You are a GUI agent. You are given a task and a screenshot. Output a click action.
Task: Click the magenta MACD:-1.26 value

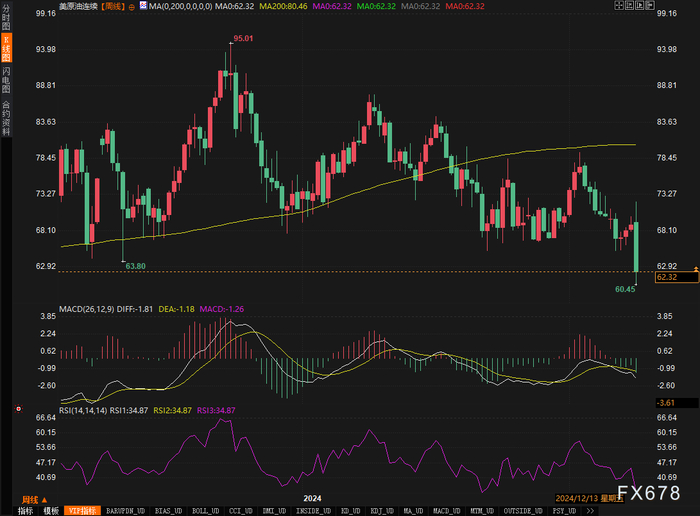[x=222, y=309]
